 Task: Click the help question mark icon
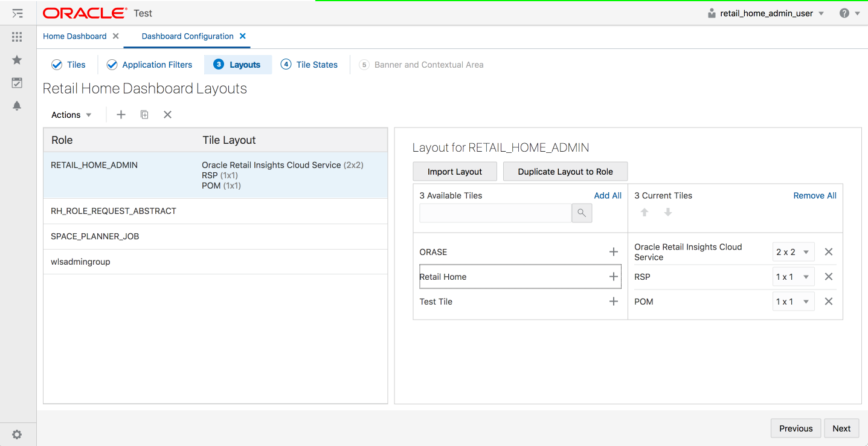click(x=844, y=13)
